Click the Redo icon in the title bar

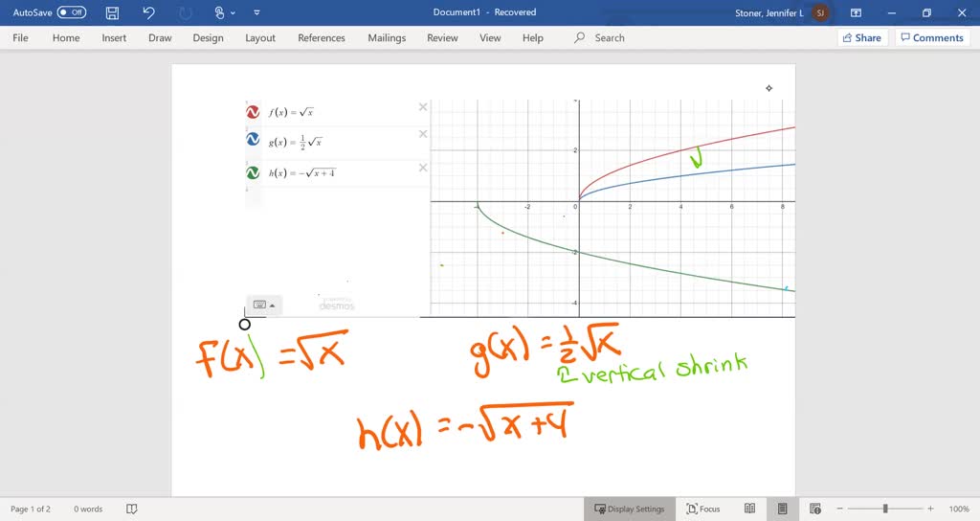point(185,12)
